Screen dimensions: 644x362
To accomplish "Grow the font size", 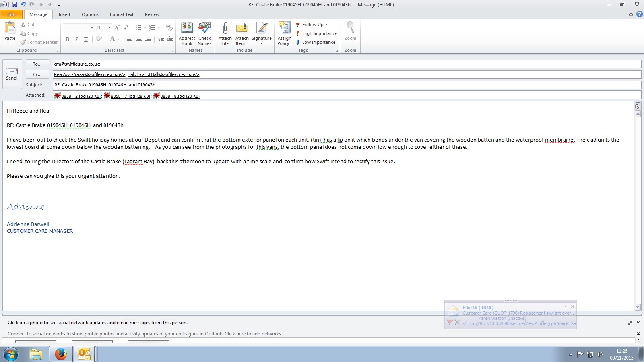I will point(117,28).
